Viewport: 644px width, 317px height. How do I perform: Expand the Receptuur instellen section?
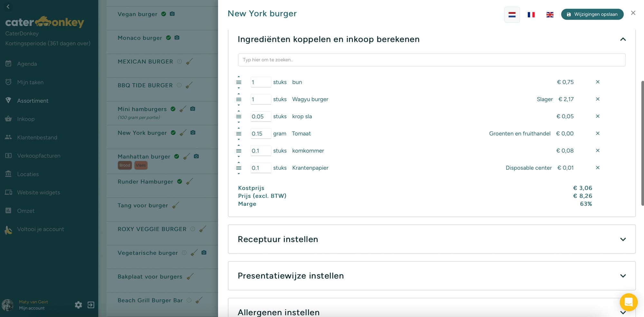coord(623,239)
